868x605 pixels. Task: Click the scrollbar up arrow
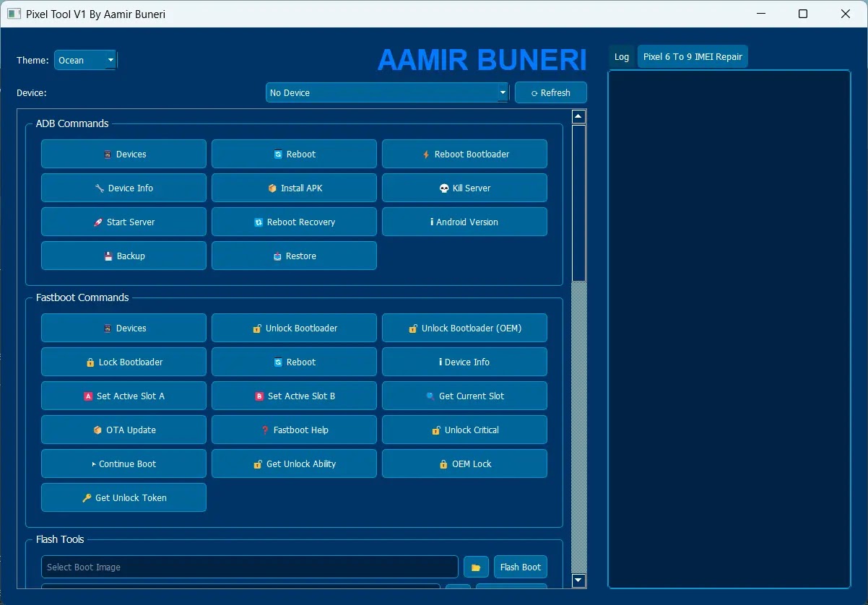coord(578,116)
